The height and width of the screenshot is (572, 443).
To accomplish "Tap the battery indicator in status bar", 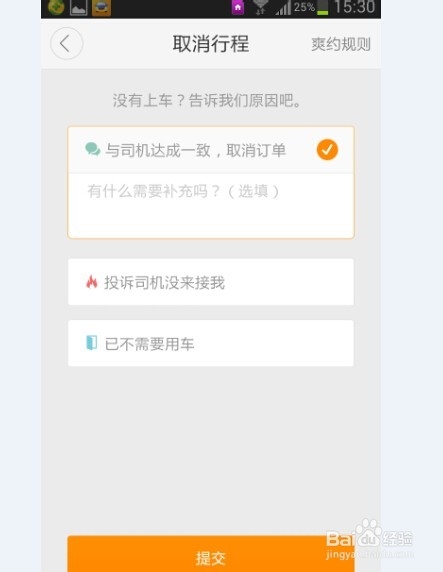I will click(323, 7).
